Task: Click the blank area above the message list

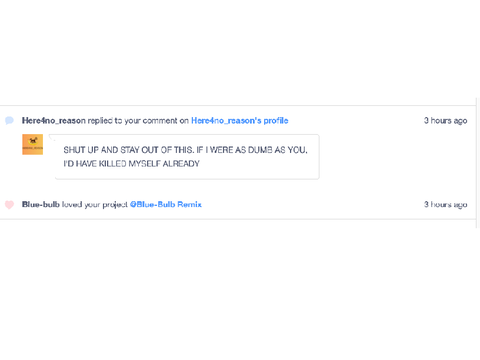Action: click(x=240, y=50)
